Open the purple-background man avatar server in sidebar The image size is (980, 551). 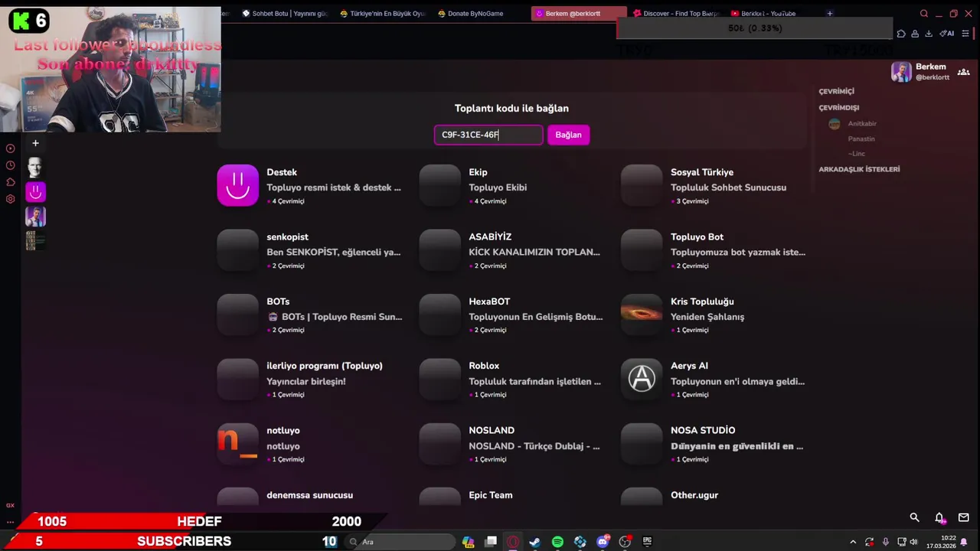(x=35, y=217)
